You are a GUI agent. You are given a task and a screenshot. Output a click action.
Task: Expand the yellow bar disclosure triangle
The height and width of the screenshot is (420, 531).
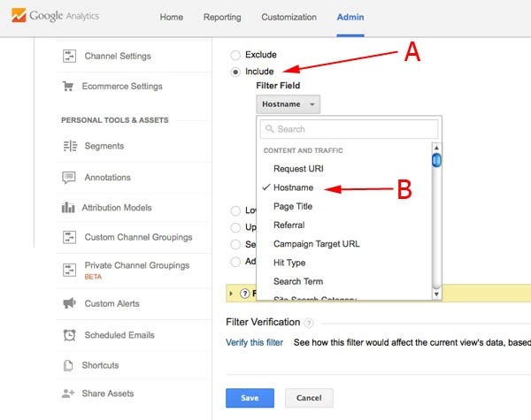(x=231, y=294)
